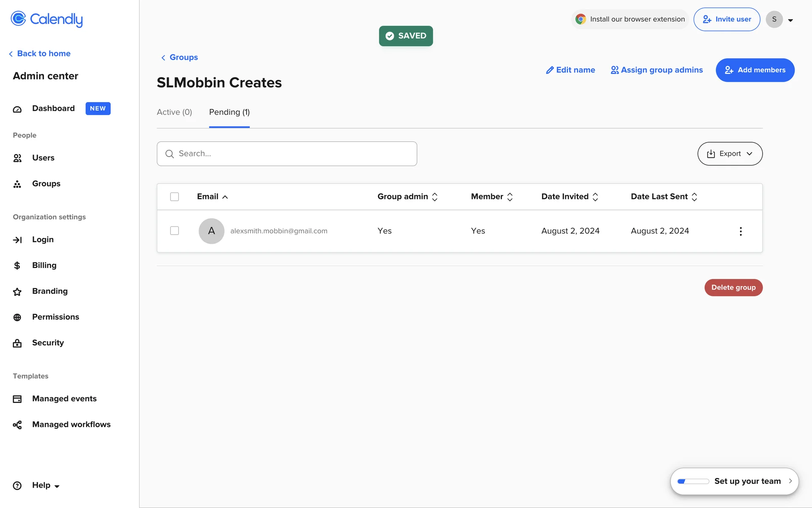Click the Security lock icon
The width and height of the screenshot is (812, 508).
click(x=17, y=343)
